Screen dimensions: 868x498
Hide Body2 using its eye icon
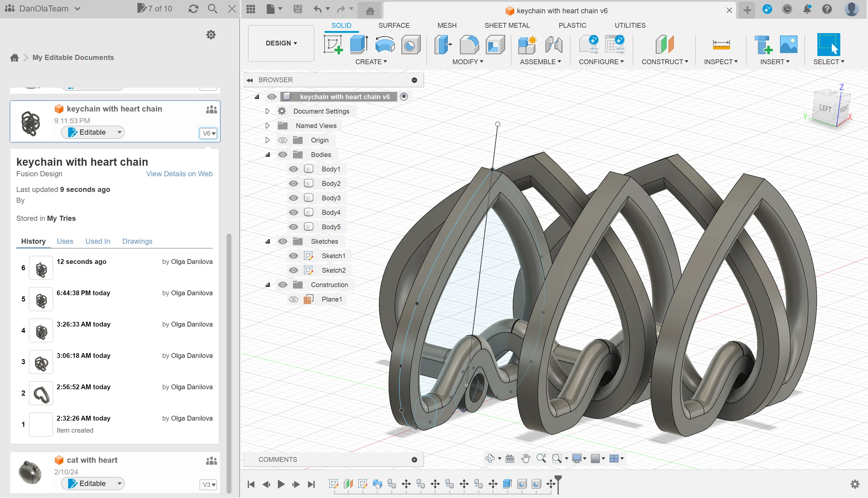click(x=293, y=183)
